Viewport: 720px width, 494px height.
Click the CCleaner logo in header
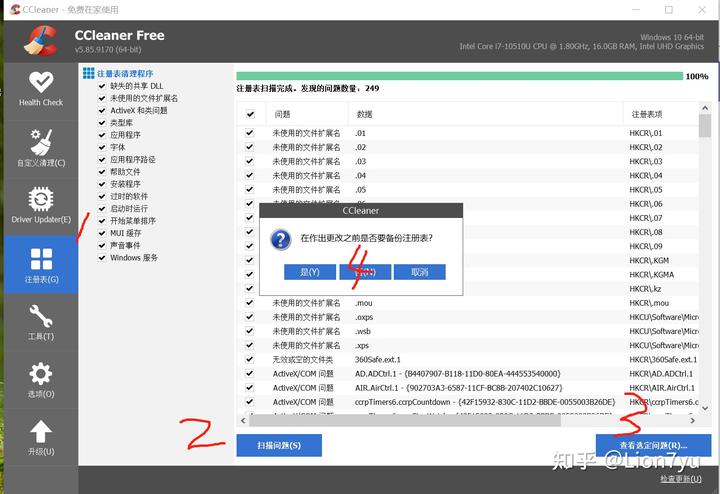(41, 40)
